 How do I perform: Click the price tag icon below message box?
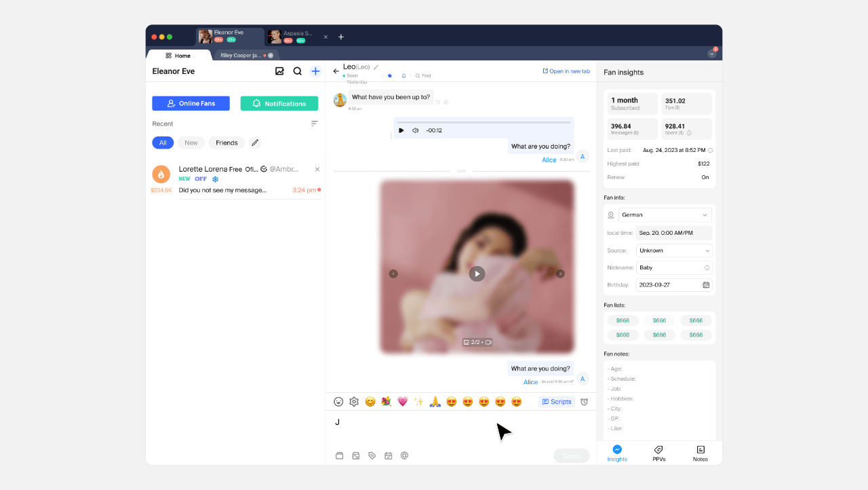(x=372, y=456)
